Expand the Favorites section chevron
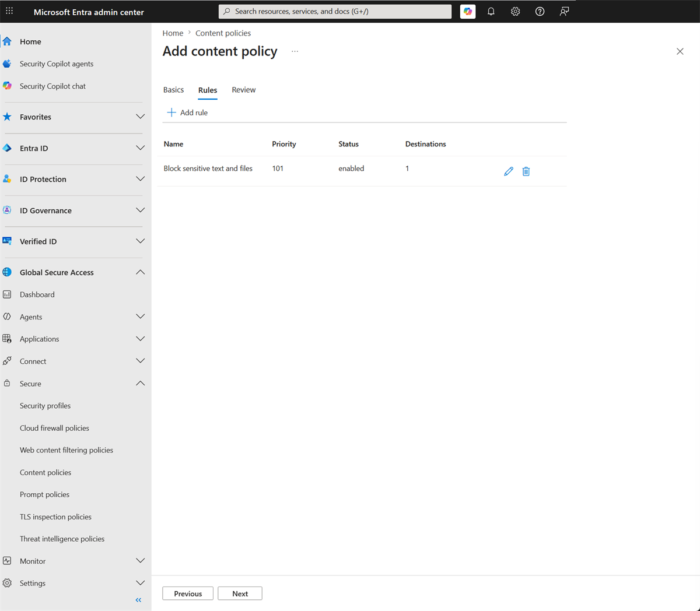This screenshot has width=700, height=611. tap(140, 117)
